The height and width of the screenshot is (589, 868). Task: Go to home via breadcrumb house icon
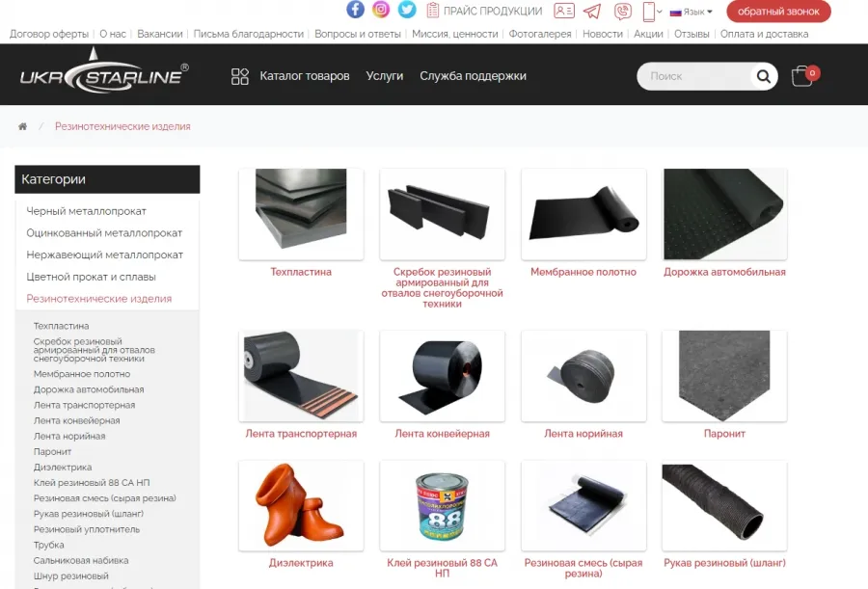pyautogui.click(x=23, y=126)
